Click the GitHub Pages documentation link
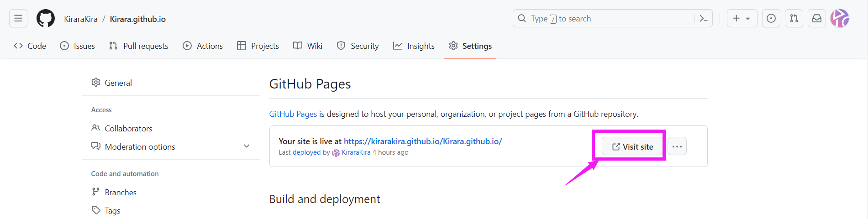This screenshot has width=868, height=219. click(293, 114)
